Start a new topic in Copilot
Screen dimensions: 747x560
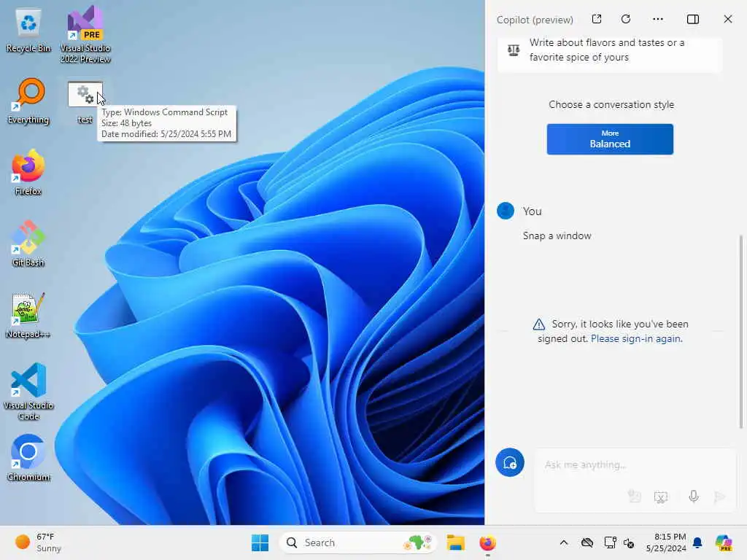pyautogui.click(x=510, y=462)
